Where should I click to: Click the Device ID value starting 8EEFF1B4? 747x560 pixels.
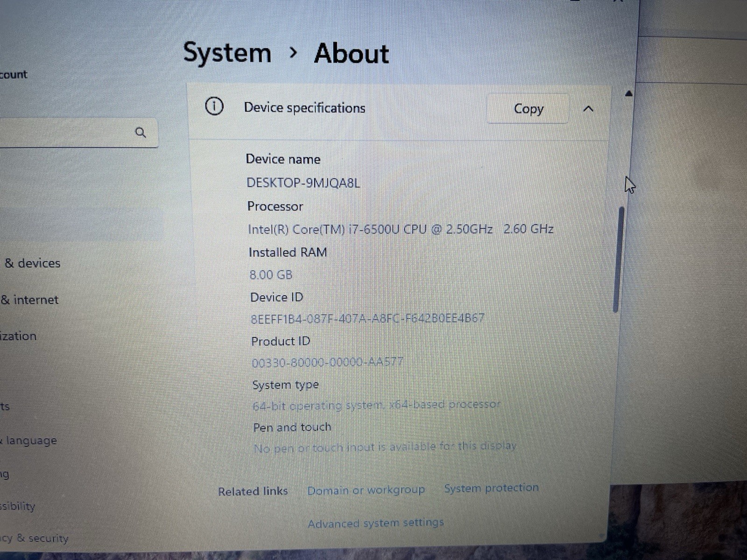click(x=367, y=319)
